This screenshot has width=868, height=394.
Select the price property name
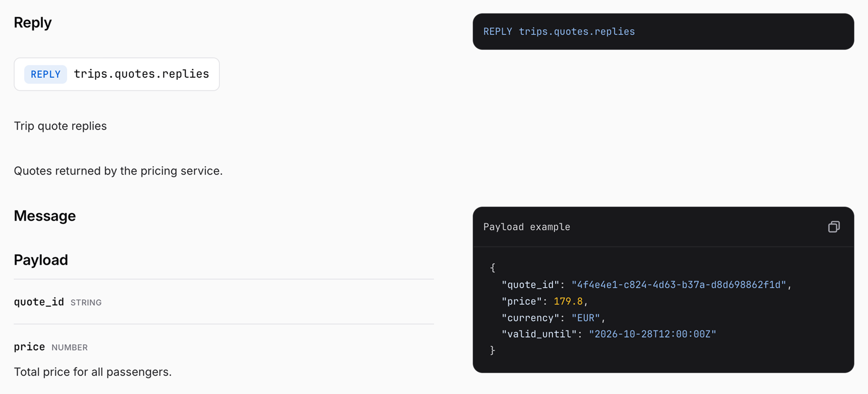(29, 347)
